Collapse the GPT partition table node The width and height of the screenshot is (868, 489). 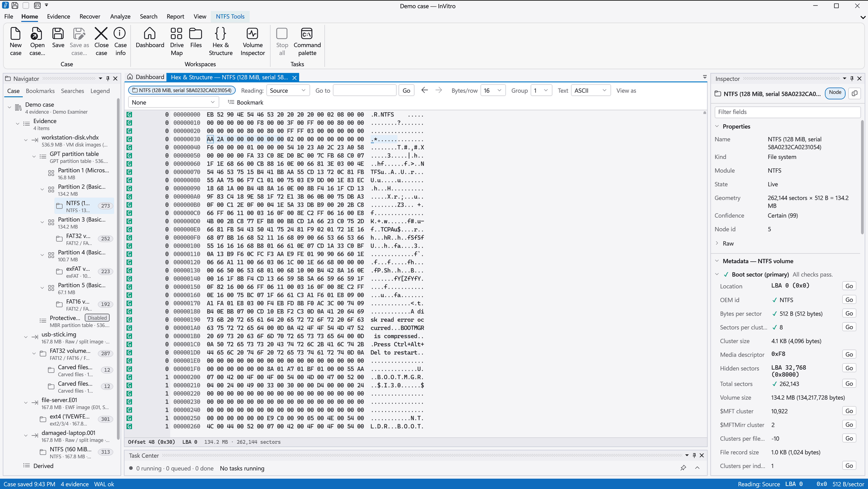34,156
